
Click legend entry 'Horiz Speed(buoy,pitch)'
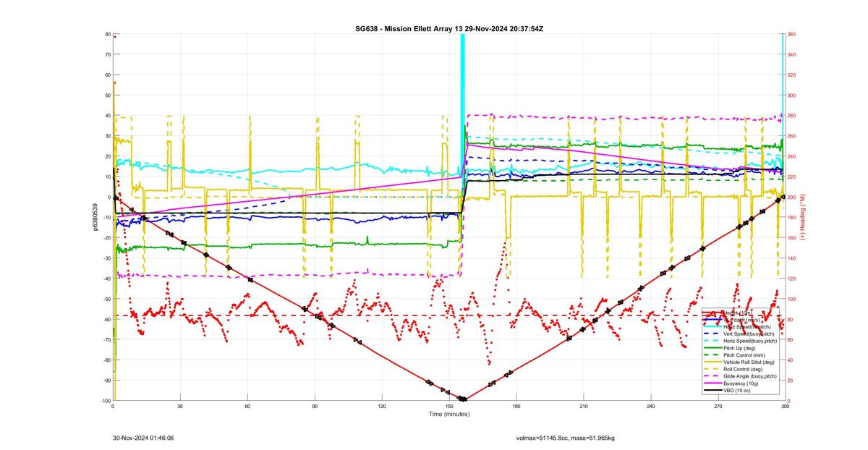pyautogui.click(x=750, y=341)
